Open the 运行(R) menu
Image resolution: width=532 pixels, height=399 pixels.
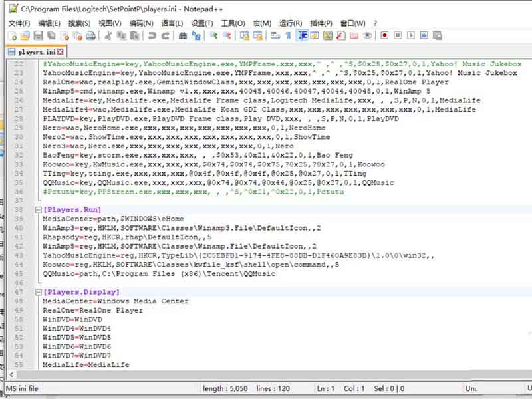coord(291,23)
